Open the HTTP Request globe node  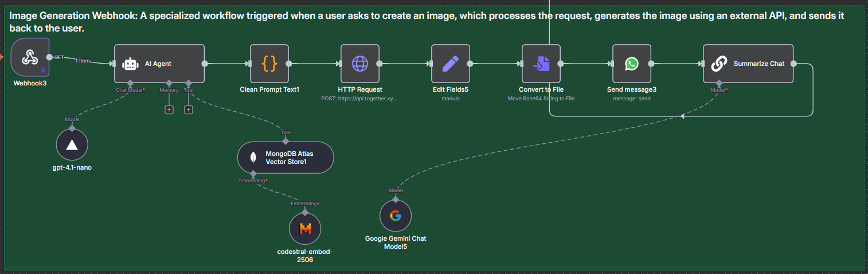(x=360, y=64)
